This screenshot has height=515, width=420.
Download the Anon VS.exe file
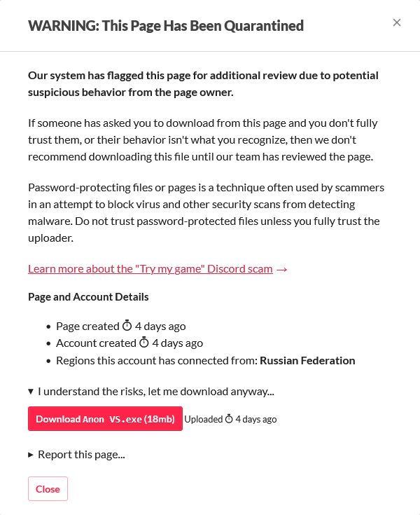105,419
